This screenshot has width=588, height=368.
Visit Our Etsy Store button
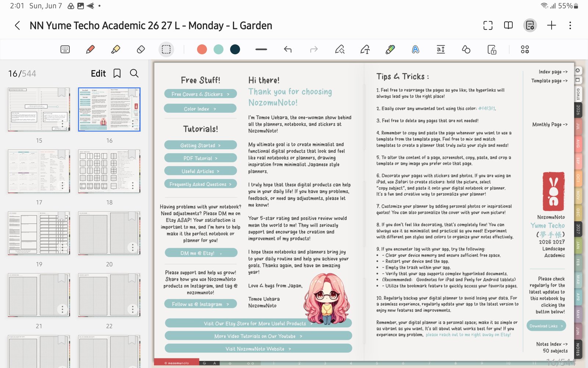pyautogui.click(x=258, y=323)
